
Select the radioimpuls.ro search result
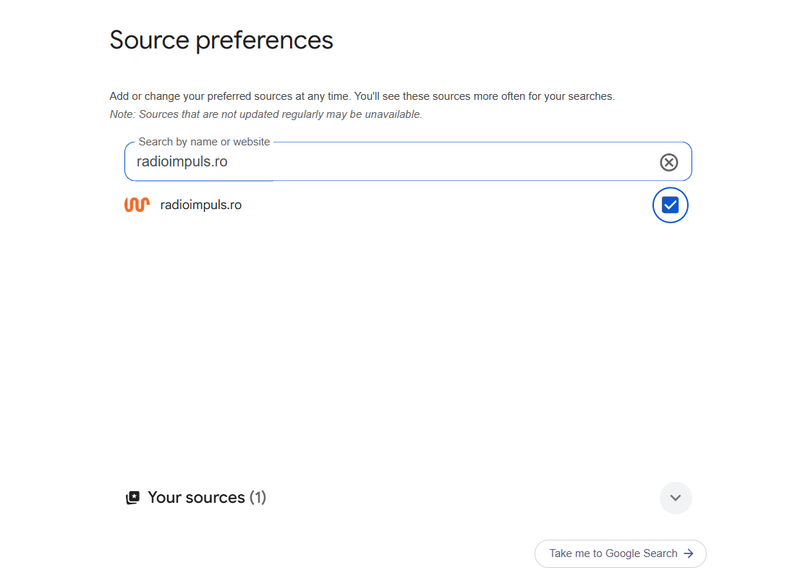201,205
